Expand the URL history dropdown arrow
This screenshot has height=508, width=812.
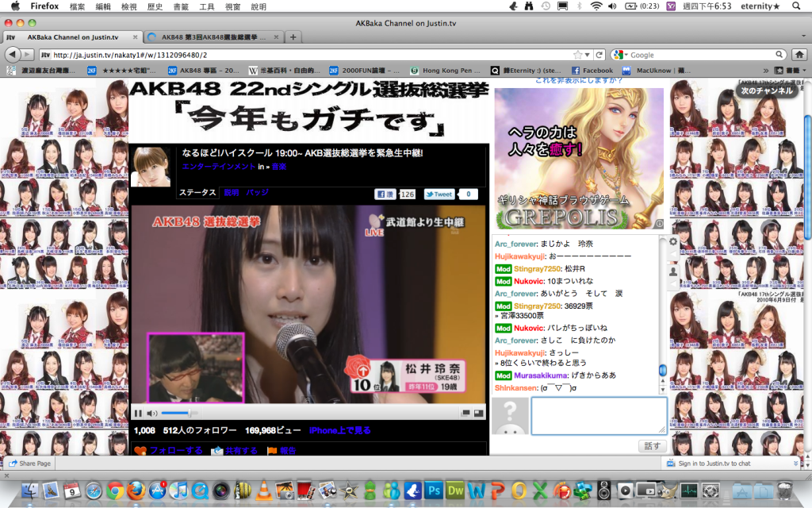click(588, 55)
